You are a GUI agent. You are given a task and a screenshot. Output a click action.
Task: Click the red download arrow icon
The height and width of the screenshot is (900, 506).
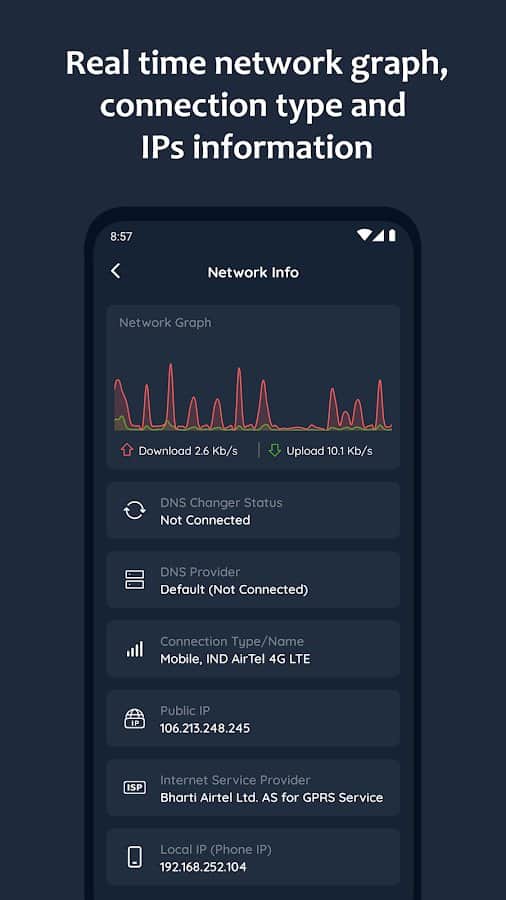(127, 451)
